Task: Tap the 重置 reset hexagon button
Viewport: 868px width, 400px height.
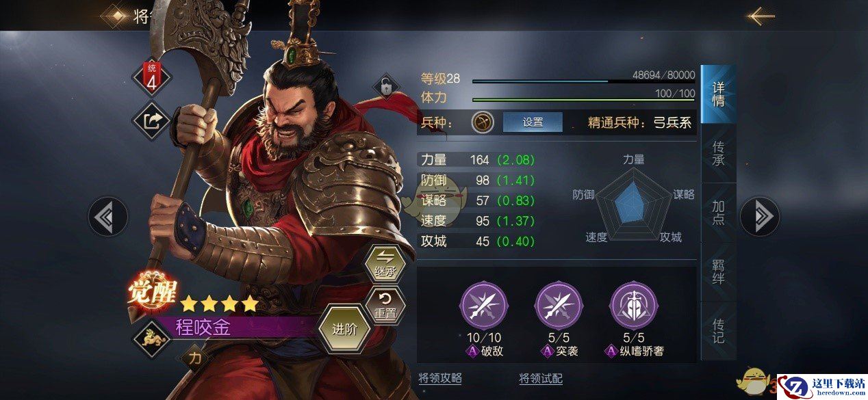Action: click(x=385, y=305)
